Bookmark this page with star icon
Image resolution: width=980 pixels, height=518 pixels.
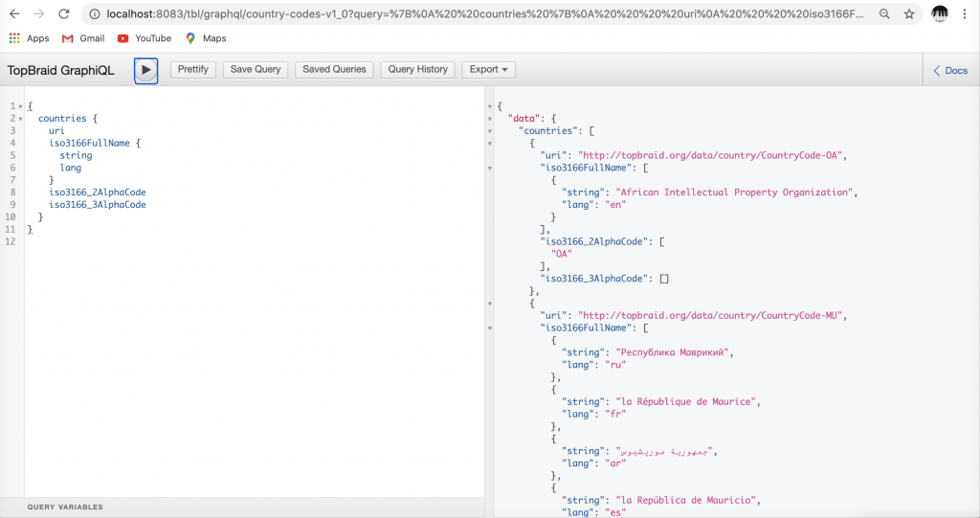[909, 13]
